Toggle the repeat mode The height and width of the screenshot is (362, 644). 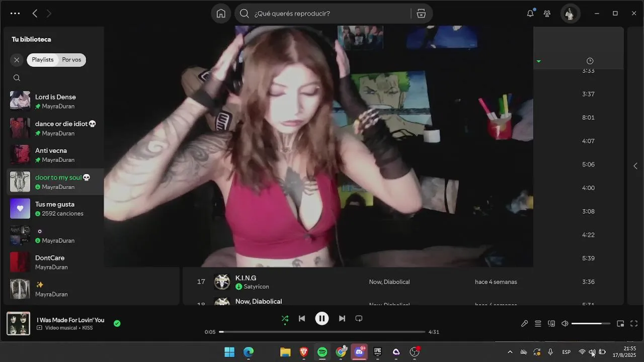coord(359,318)
